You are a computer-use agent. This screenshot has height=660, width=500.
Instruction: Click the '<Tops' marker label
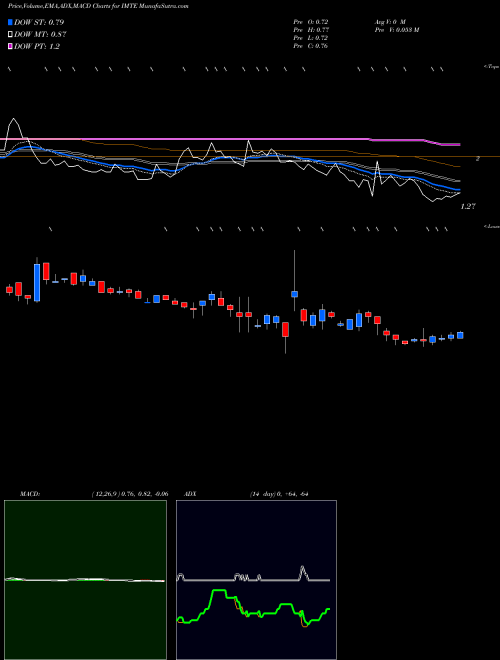coord(491,67)
